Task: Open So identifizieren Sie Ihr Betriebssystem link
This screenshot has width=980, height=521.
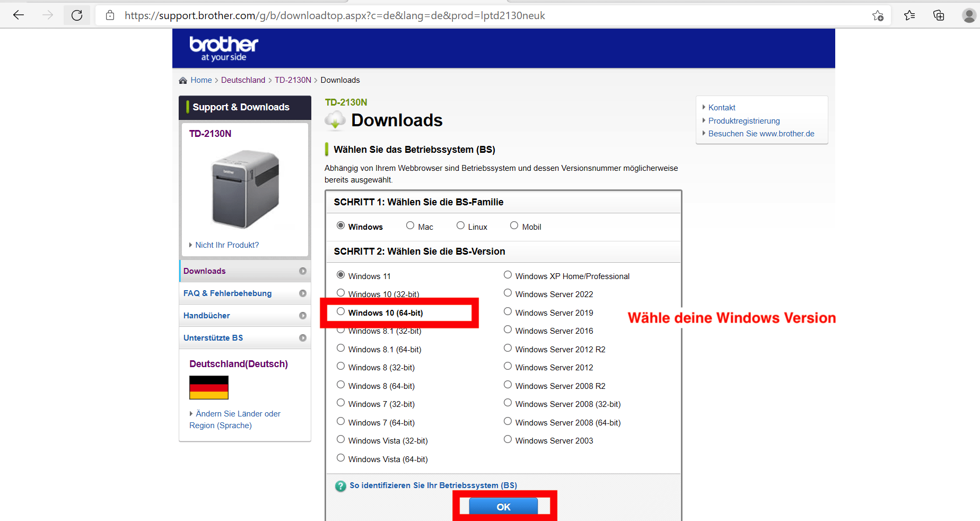Action: 433,485
